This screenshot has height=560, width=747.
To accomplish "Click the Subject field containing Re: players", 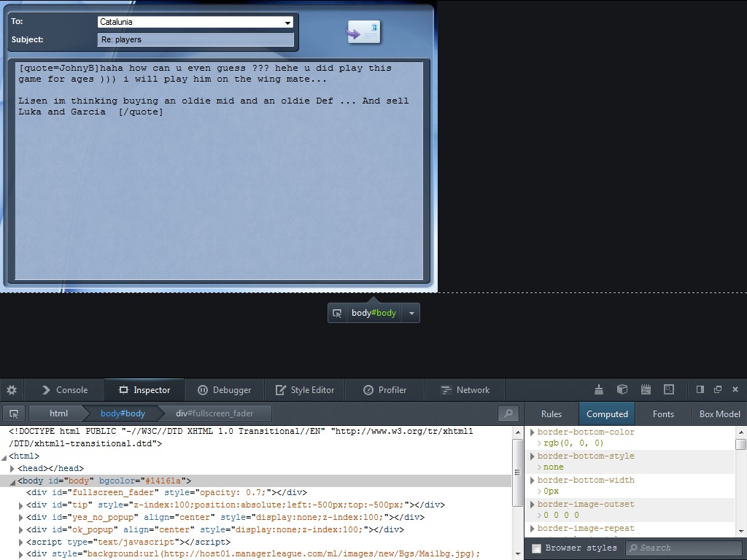I will point(196,39).
